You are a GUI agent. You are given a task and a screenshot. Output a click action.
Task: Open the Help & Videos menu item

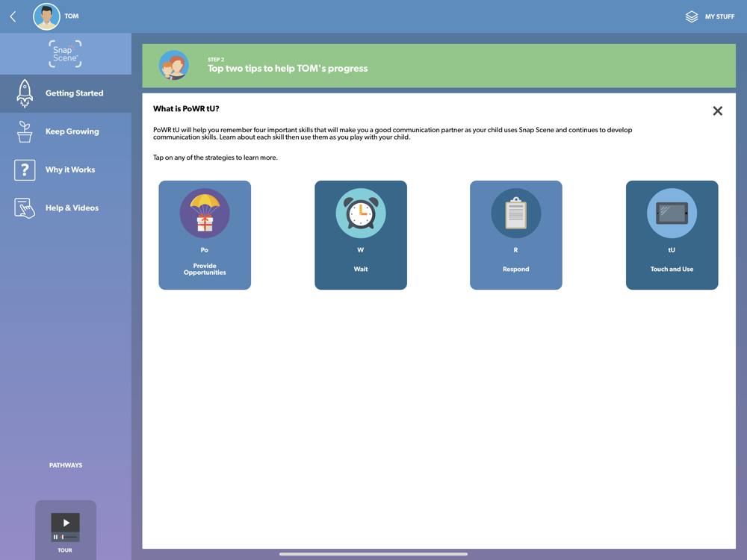coord(66,208)
